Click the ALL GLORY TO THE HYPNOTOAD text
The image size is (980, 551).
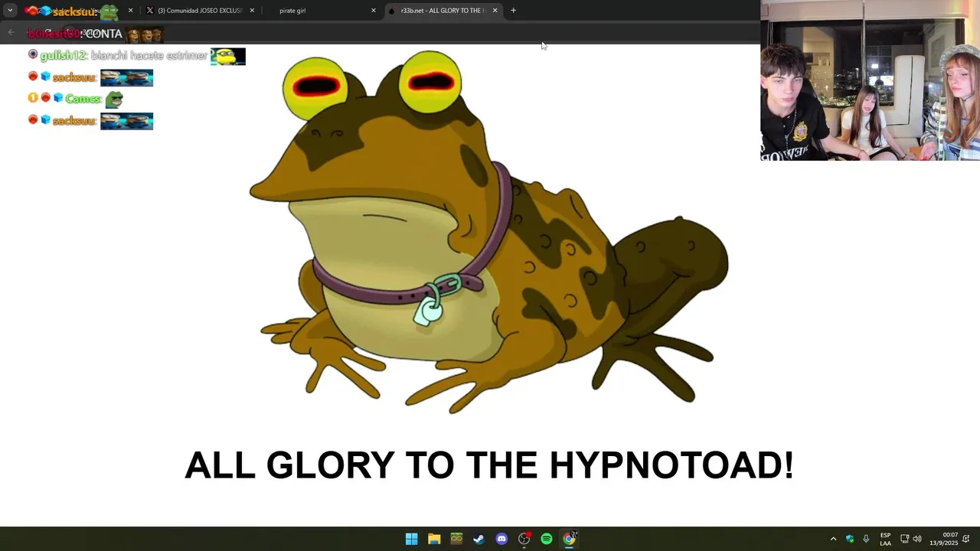click(489, 465)
